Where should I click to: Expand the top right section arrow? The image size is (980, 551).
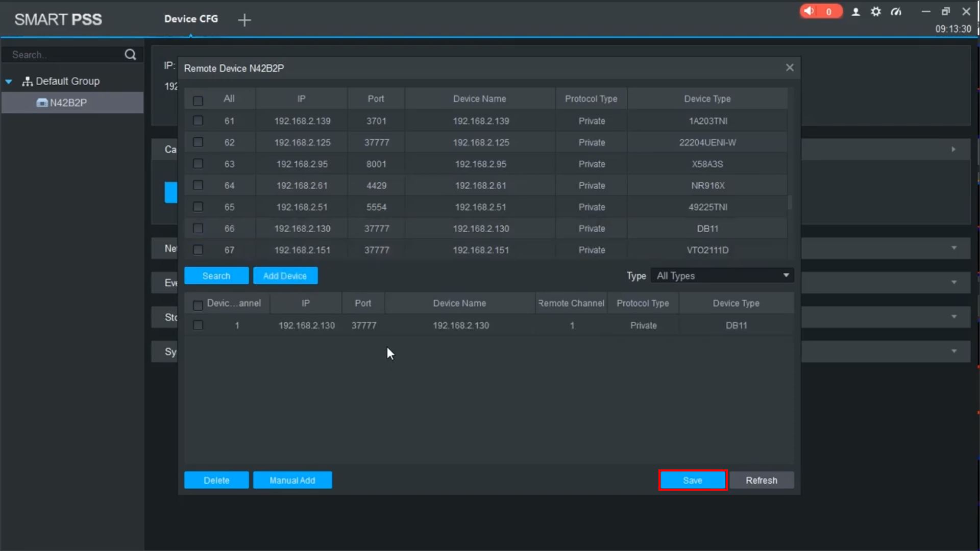click(x=953, y=149)
